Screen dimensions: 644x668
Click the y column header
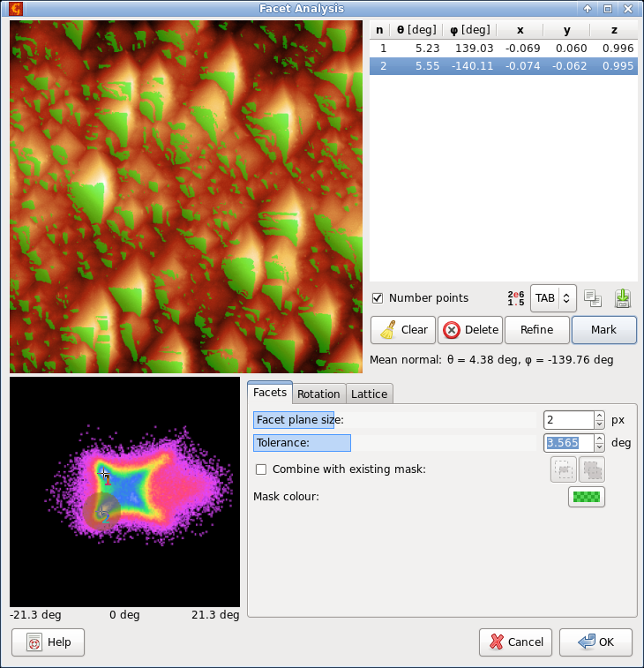567,30
